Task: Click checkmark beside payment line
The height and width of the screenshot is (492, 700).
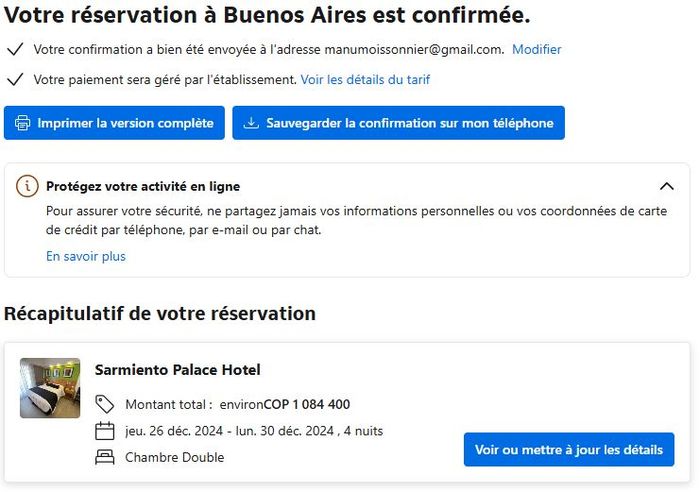Action: (14, 79)
